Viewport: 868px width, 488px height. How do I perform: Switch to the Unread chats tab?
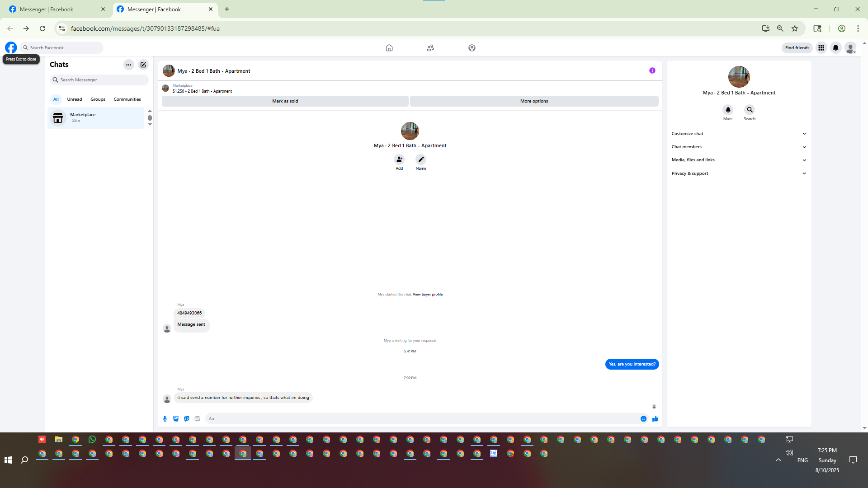coord(75,99)
